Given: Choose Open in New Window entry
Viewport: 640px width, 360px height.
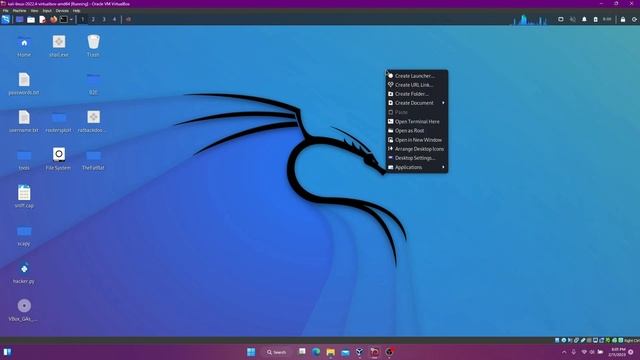Looking at the screenshot, I should 417,140.
